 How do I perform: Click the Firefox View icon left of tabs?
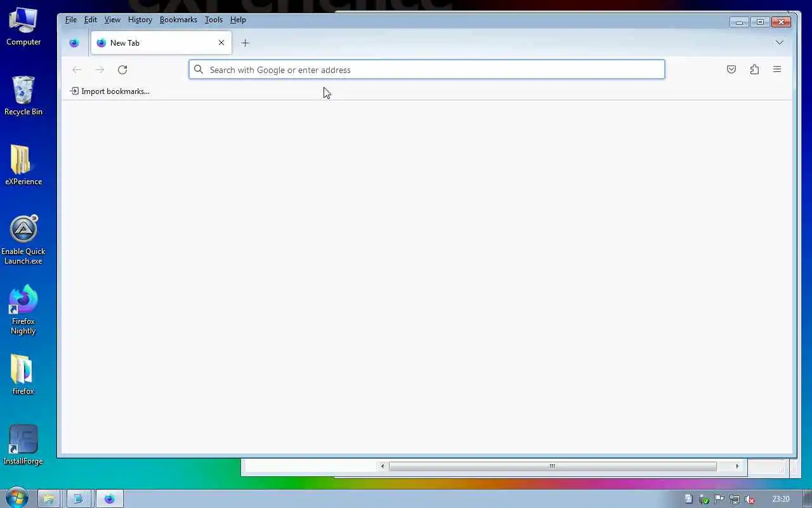click(74, 43)
